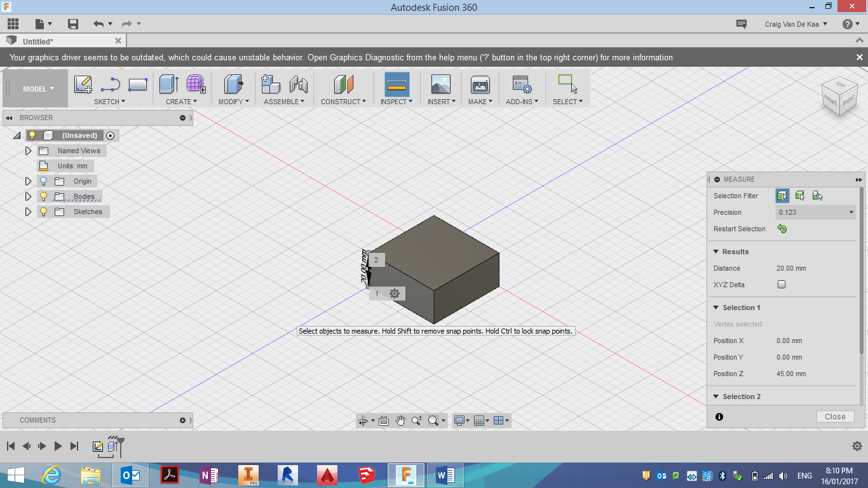This screenshot has height=488, width=868.
Task: Open the data panel grid icon
Action: [13, 24]
